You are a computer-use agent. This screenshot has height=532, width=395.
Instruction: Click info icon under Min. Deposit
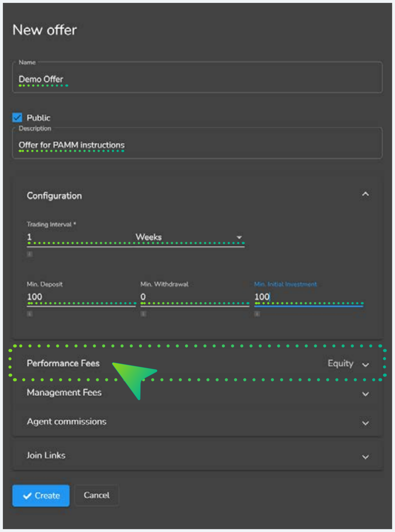[x=30, y=314]
